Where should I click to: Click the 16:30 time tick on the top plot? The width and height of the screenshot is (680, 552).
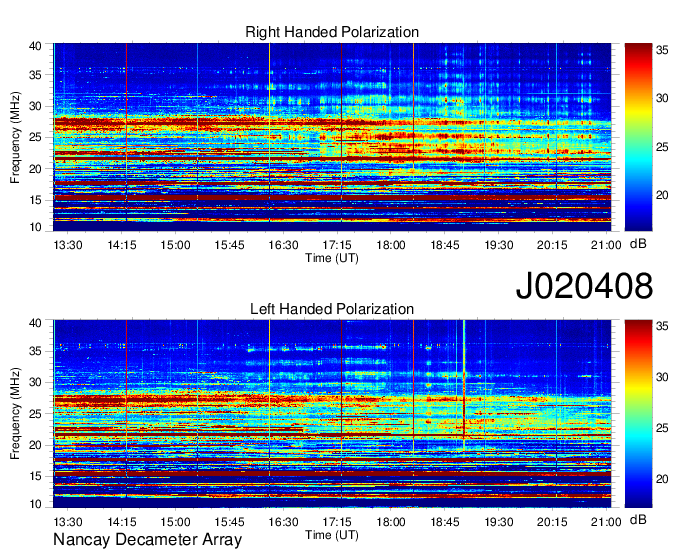[283, 245]
